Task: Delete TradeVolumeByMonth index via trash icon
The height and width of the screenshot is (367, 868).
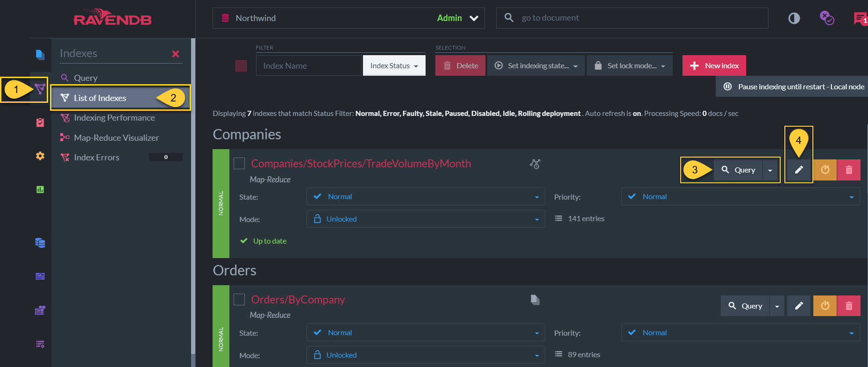Action: tap(849, 170)
